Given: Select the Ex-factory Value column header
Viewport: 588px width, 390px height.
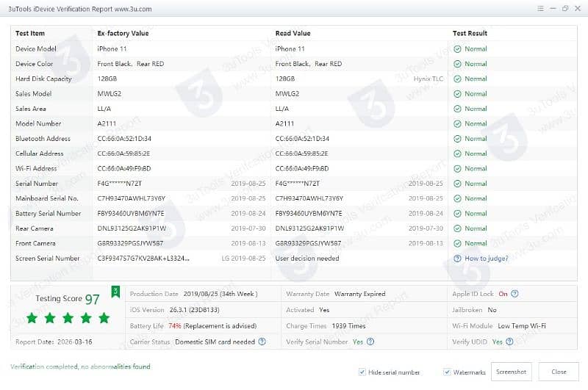Looking at the screenshot, I should 123,33.
